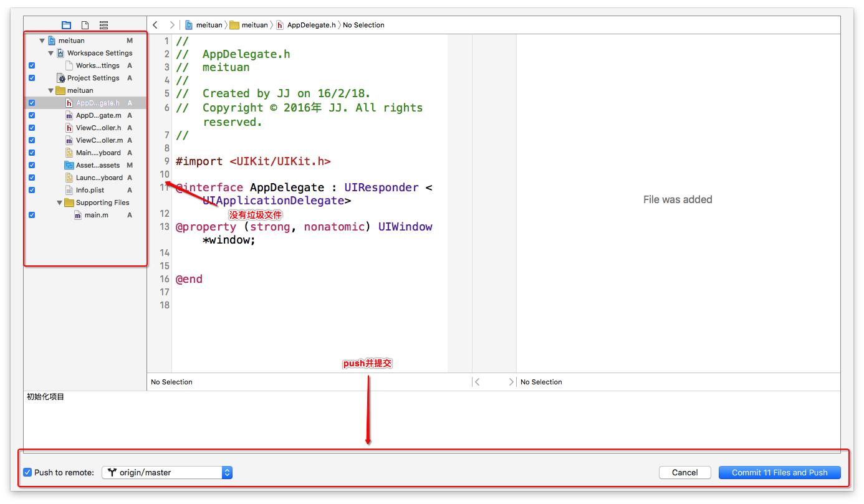Click previous change left chevron at bottom
The height and width of the screenshot is (504, 864).
coord(478,382)
